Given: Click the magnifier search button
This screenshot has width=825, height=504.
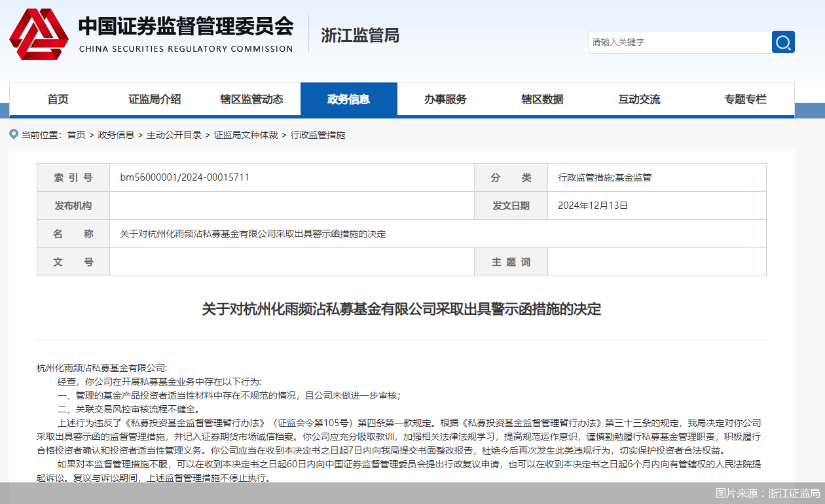Looking at the screenshot, I should tap(783, 42).
